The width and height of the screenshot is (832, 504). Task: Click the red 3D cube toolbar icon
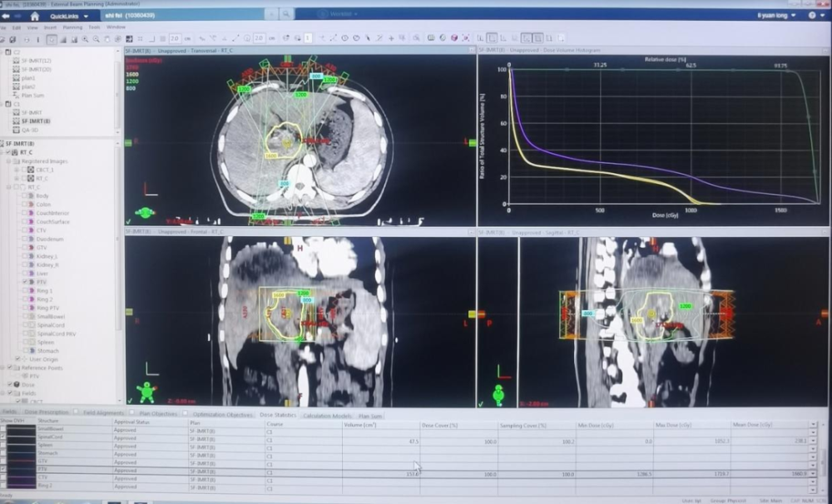[454, 38]
